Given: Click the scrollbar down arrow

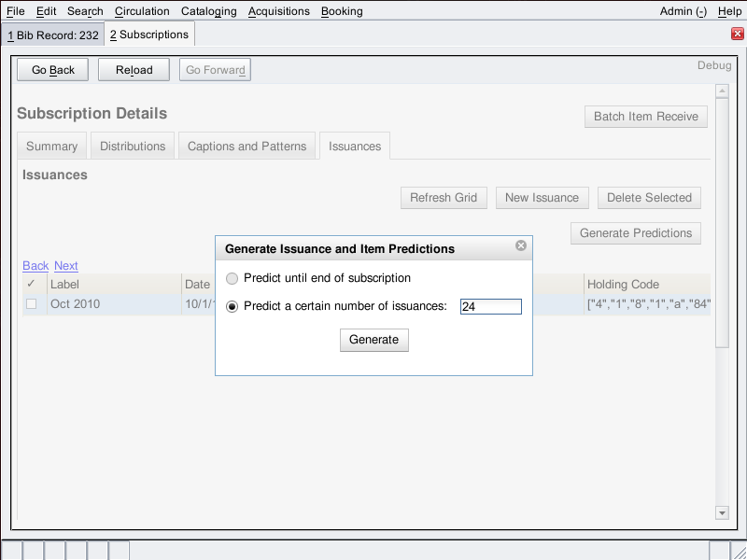Looking at the screenshot, I should pyautogui.click(x=721, y=512).
